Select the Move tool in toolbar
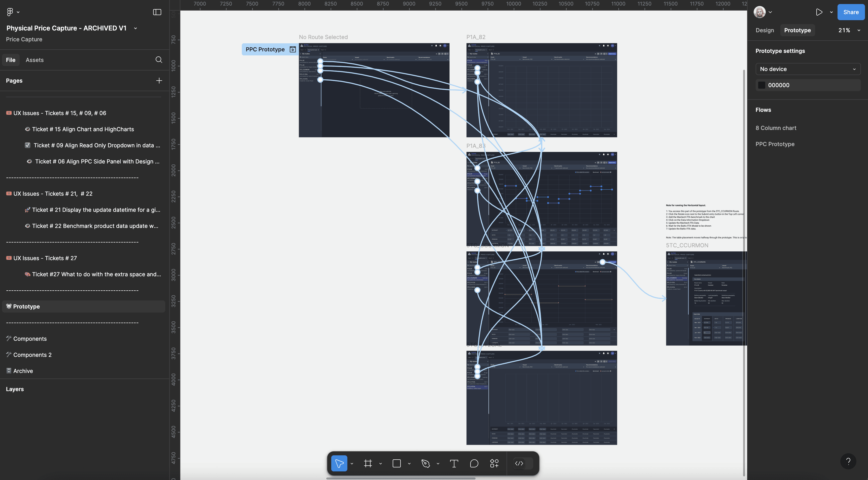Image resolution: width=868 pixels, height=480 pixels. coord(339,463)
